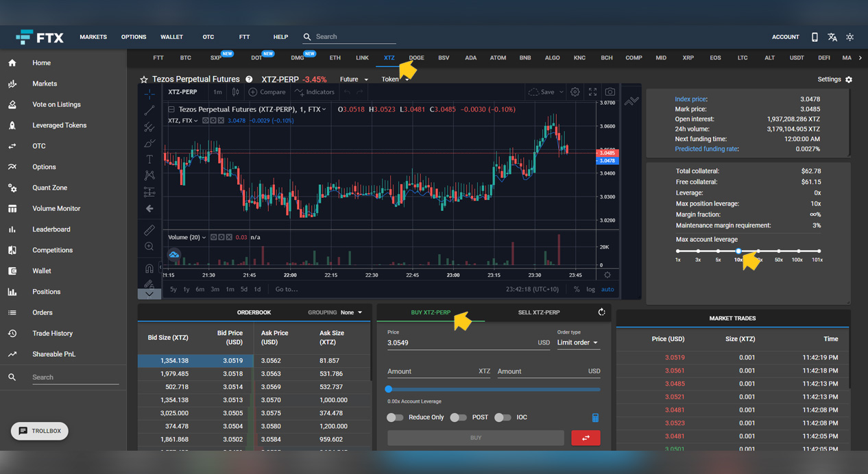Open the Future type dropdown
868x474 pixels.
(354, 79)
